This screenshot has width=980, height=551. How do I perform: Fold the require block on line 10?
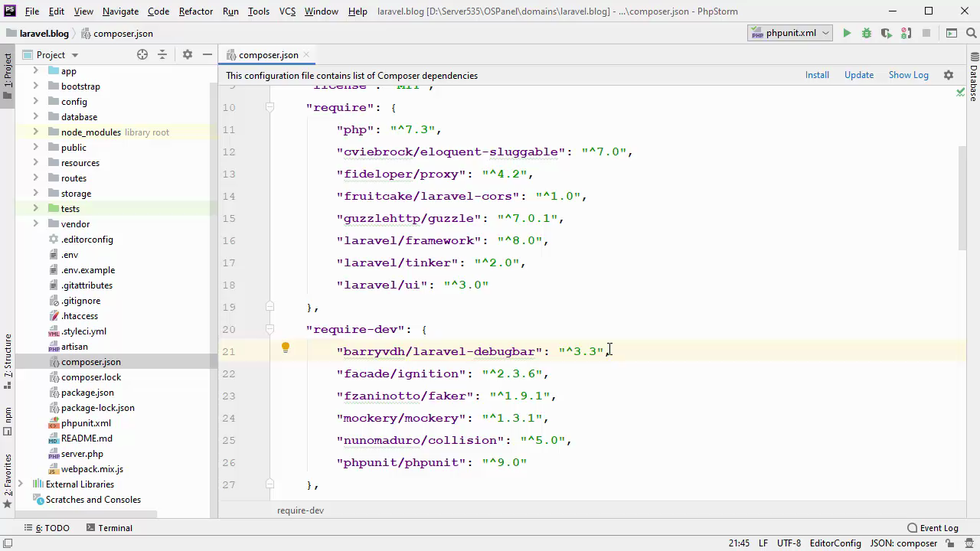click(x=269, y=107)
